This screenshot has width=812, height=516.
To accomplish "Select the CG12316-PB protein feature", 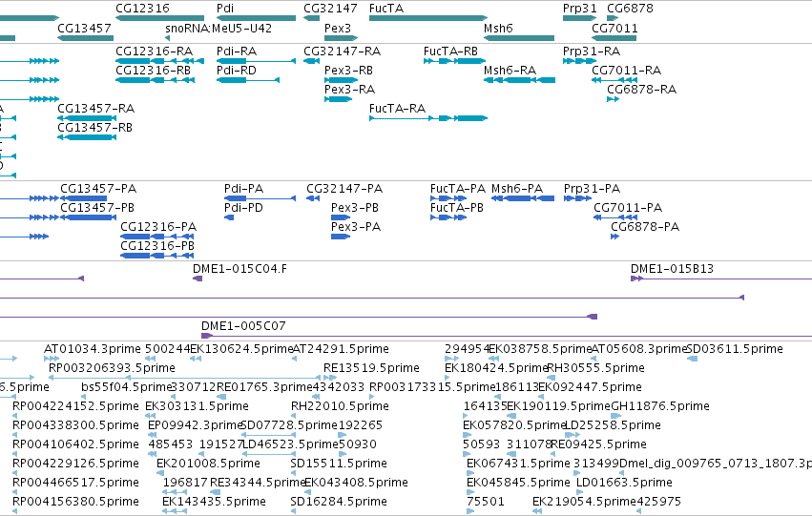I will pyautogui.click(x=156, y=256).
